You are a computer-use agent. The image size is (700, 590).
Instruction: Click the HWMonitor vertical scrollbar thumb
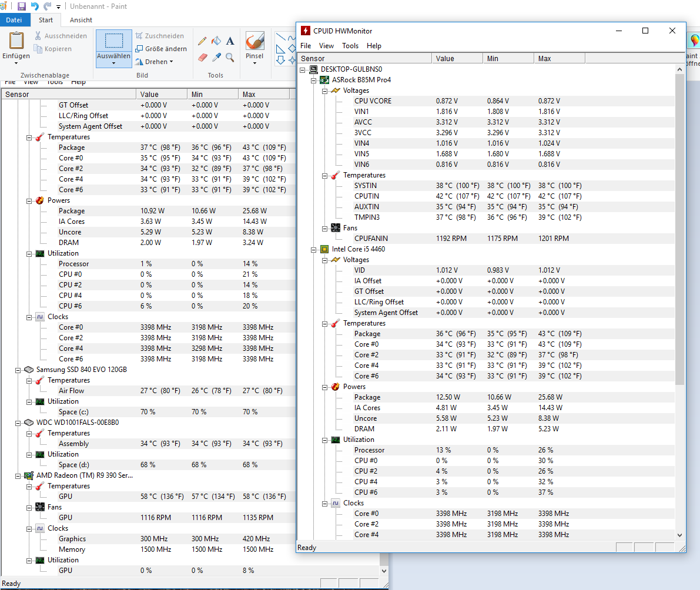679,229
